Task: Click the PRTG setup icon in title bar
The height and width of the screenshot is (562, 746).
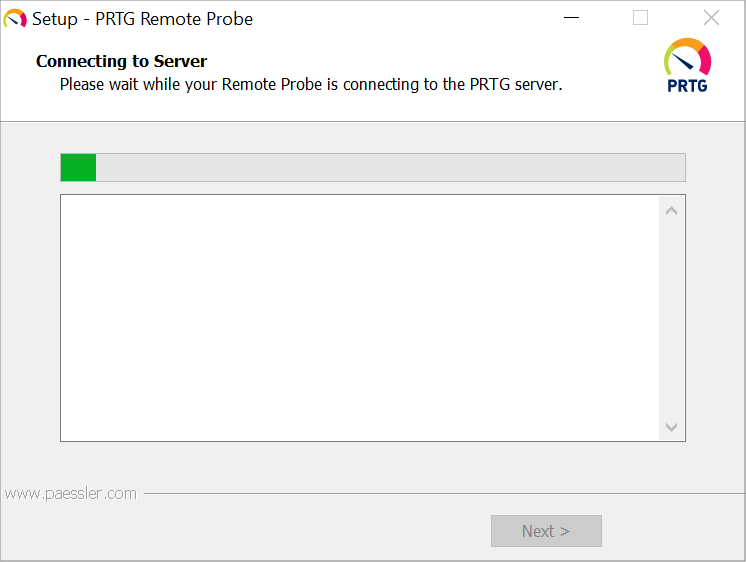Action: pos(15,18)
